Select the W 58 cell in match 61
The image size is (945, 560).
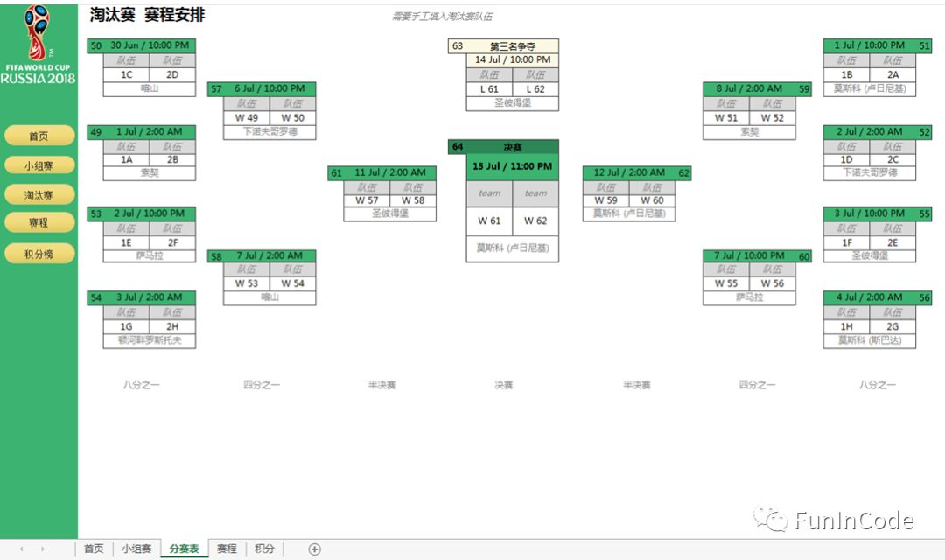coord(413,200)
